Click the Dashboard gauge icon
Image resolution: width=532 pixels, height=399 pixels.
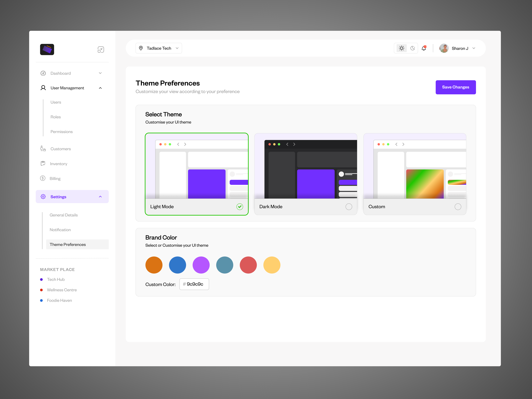43,73
